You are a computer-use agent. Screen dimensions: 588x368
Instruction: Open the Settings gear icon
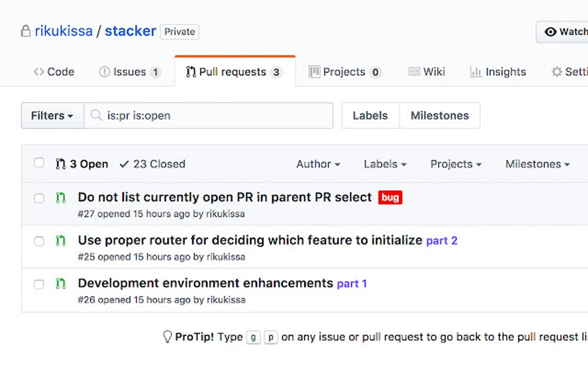tap(557, 72)
